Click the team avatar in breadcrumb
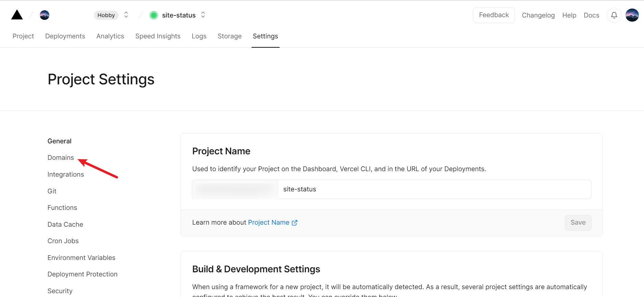644x297 pixels. [45, 15]
